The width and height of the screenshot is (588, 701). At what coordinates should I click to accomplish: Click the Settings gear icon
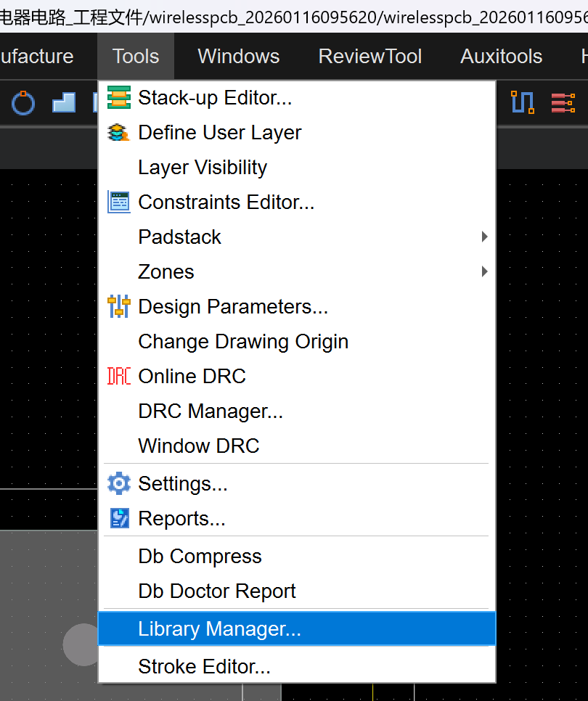(118, 483)
